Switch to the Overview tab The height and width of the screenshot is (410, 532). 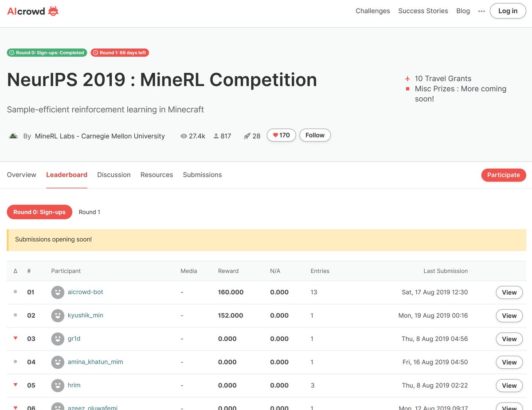(22, 175)
